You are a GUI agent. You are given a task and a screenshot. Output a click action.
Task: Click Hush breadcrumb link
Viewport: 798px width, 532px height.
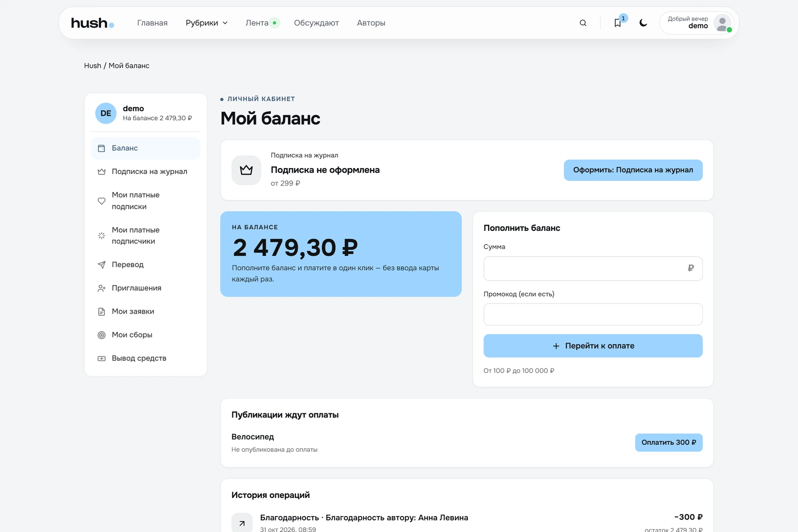coord(92,66)
